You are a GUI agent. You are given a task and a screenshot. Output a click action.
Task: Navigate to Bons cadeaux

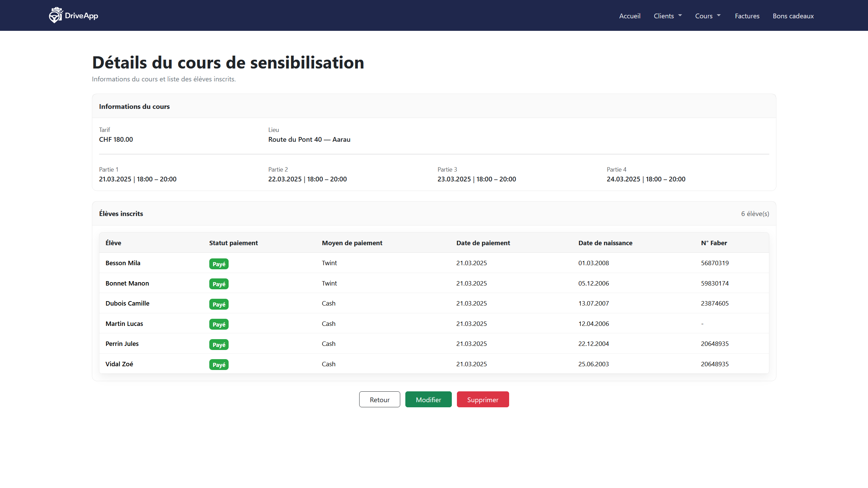[793, 16]
